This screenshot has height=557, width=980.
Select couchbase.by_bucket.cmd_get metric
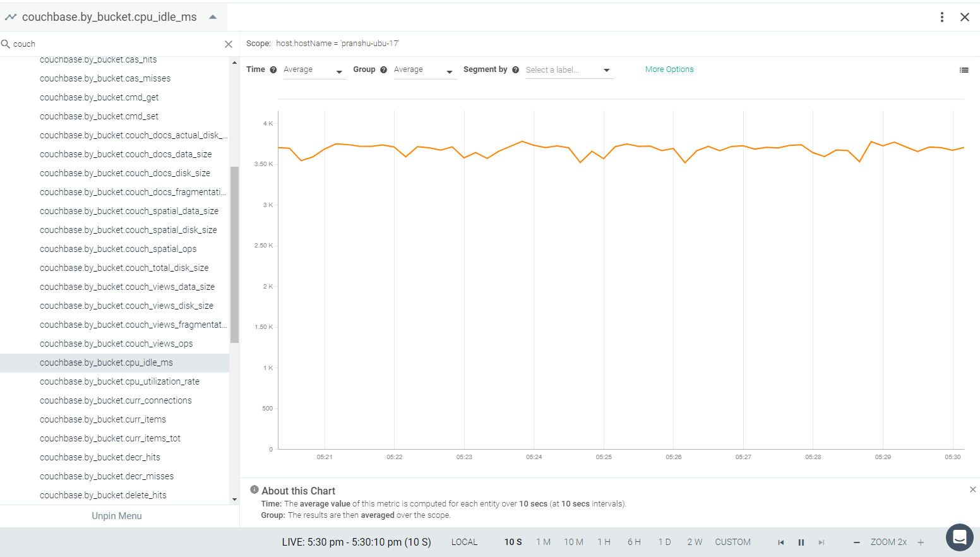pos(114,97)
